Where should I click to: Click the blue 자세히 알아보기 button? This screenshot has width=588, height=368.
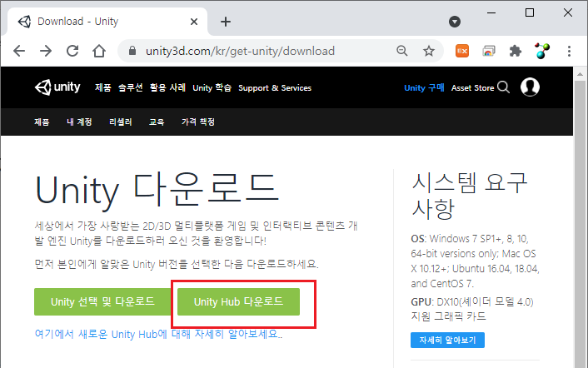tap(447, 340)
